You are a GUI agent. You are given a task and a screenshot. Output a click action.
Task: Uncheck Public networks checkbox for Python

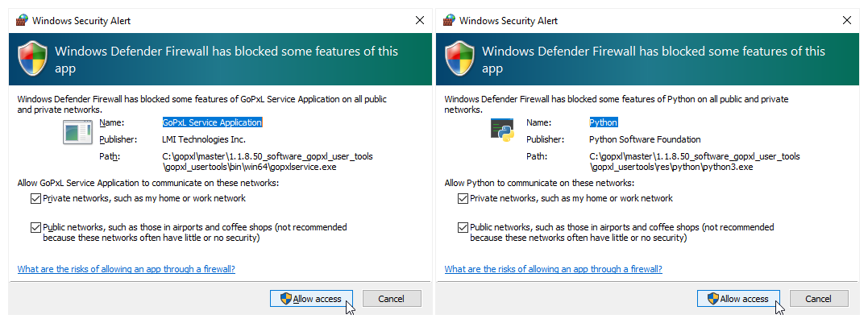[463, 228]
